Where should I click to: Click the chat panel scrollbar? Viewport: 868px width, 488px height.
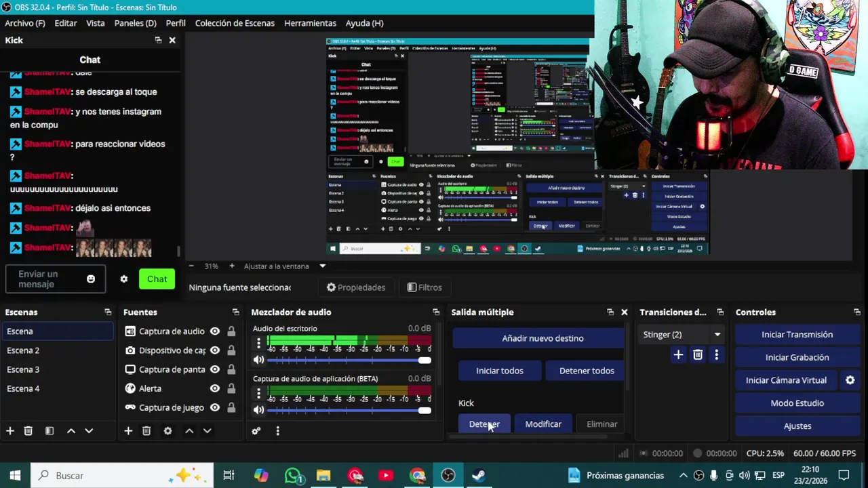coord(178,251)
